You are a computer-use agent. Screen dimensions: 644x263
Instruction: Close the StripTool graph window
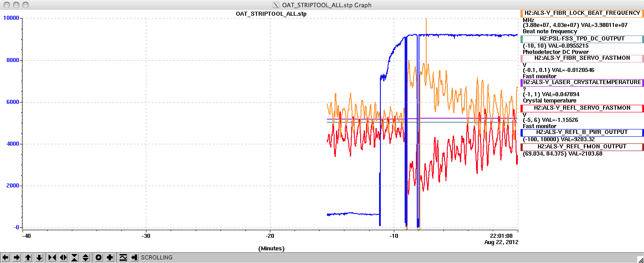click(6, 5)
